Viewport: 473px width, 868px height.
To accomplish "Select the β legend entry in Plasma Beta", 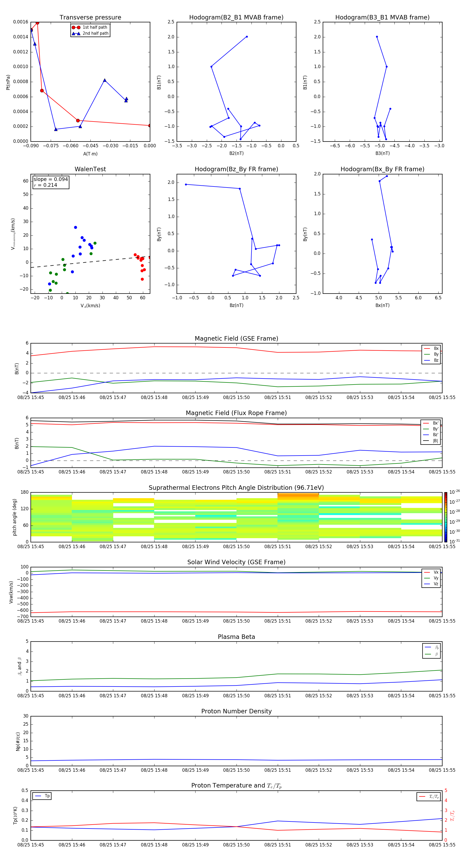I will tap(431, 654).
